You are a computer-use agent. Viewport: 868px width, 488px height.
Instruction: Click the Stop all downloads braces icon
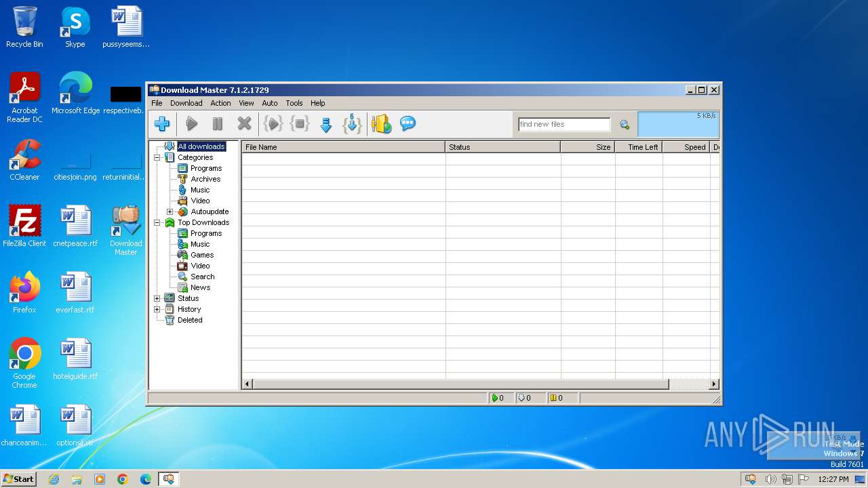click(300, 124)
